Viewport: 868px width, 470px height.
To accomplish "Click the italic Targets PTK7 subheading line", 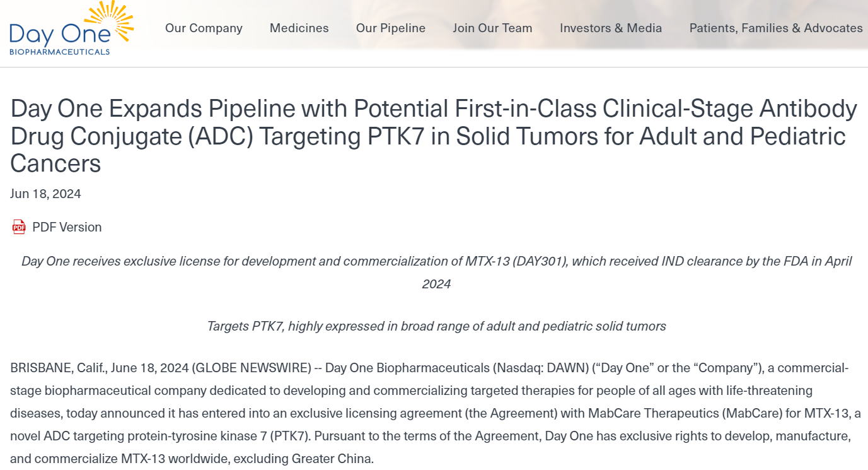I will 436,326.
